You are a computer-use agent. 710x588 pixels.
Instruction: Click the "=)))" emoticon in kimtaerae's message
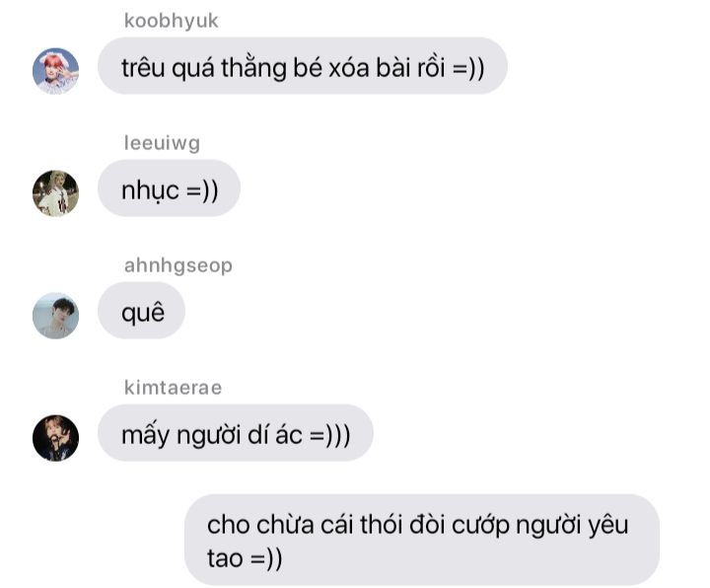click(330, 435)
